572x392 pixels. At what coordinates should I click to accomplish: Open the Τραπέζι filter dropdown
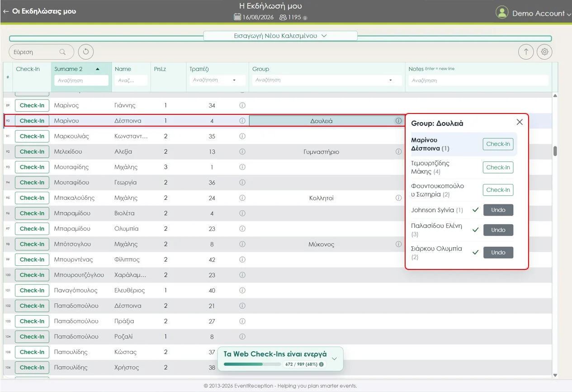(x=234, y=80)
